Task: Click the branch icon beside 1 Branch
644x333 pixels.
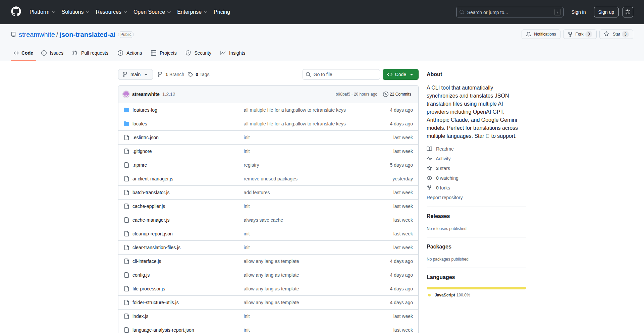Action: tap(160, 74)
